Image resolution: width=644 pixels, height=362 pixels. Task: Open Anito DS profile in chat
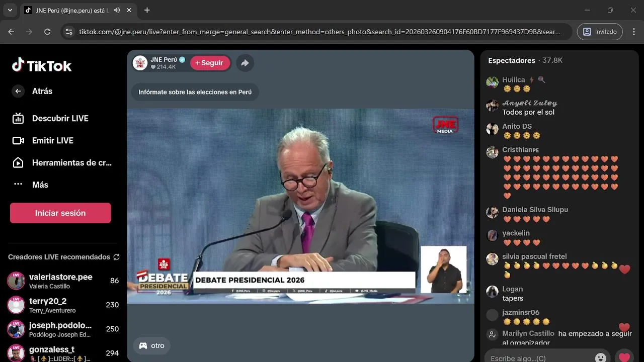(x=517, y=126)
